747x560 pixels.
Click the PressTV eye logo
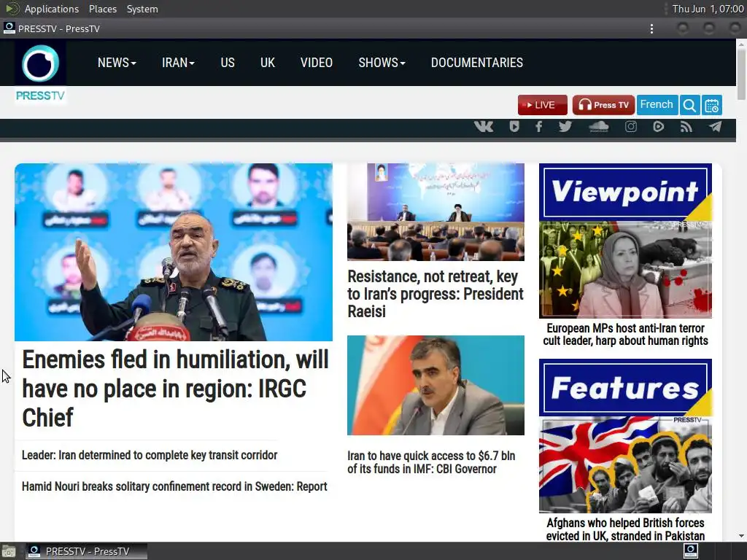(41, 63)
